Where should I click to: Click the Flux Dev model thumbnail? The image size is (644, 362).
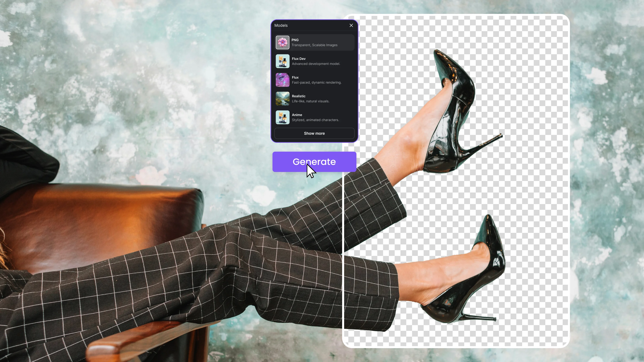tap(283, 61)
